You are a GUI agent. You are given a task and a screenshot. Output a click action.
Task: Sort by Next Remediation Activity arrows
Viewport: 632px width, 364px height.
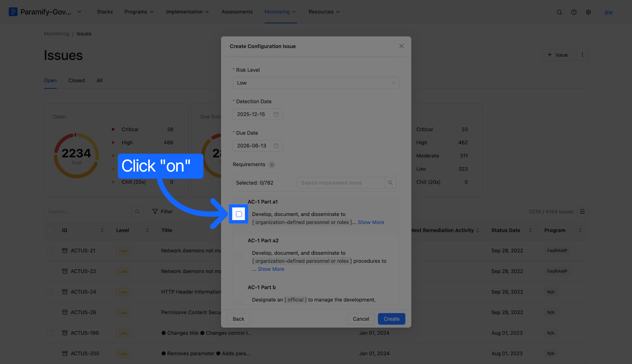click(x=477, y=230)
